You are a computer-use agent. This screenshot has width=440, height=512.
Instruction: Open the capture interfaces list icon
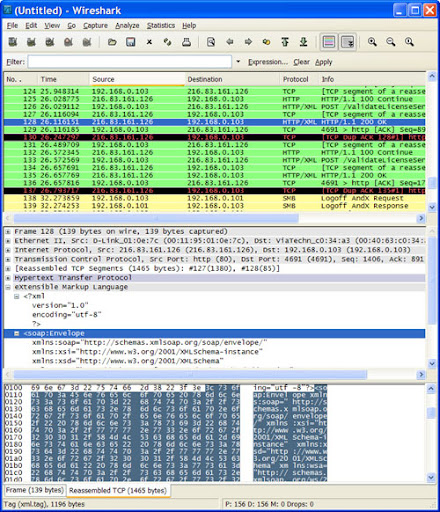click(x=13, y=42)
